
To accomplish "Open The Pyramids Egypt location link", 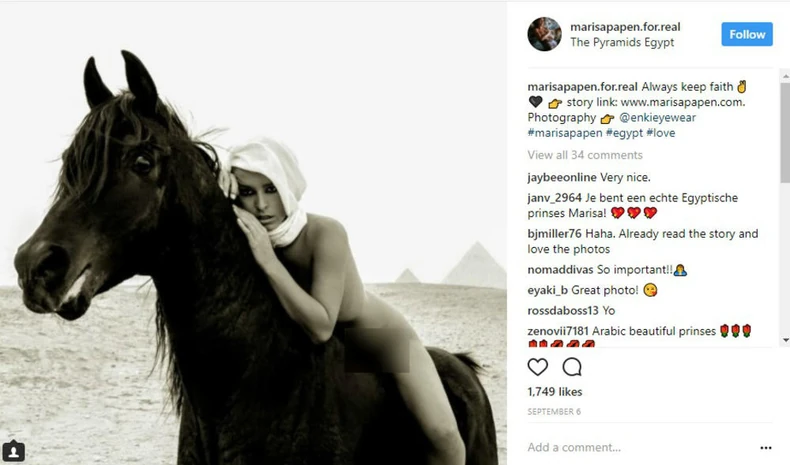I will point(622,42).
